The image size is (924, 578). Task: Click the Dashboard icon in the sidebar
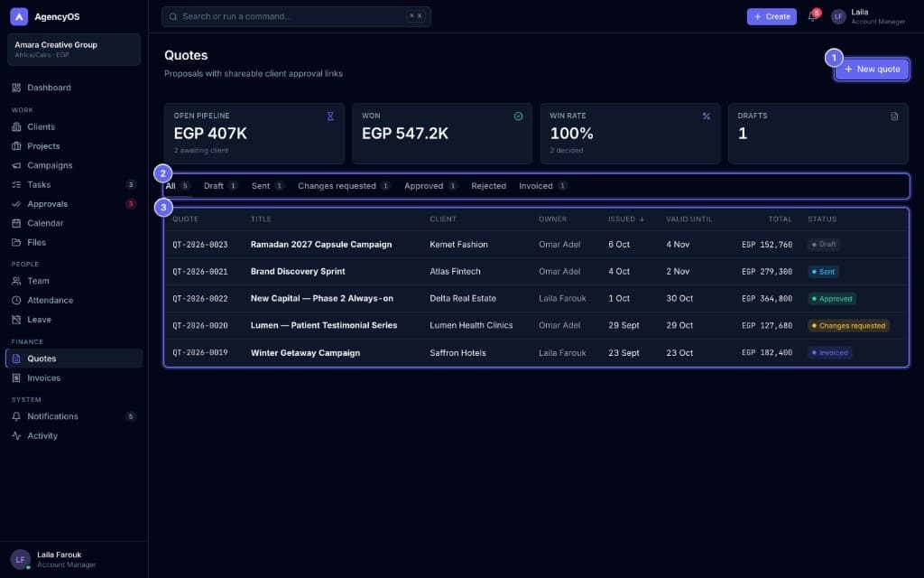pyautogui.click(x=16, y=88)
